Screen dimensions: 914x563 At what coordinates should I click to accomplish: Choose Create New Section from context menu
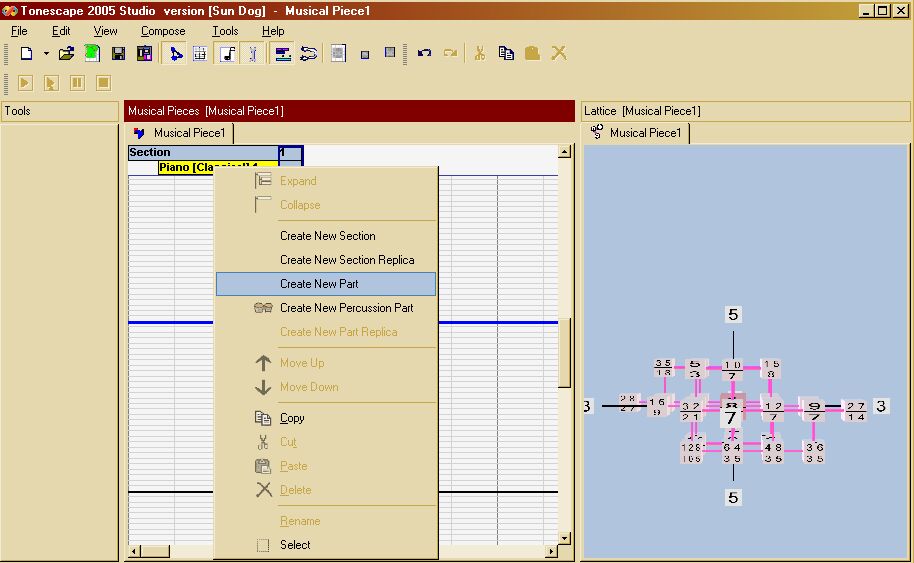tap(326, 236)
